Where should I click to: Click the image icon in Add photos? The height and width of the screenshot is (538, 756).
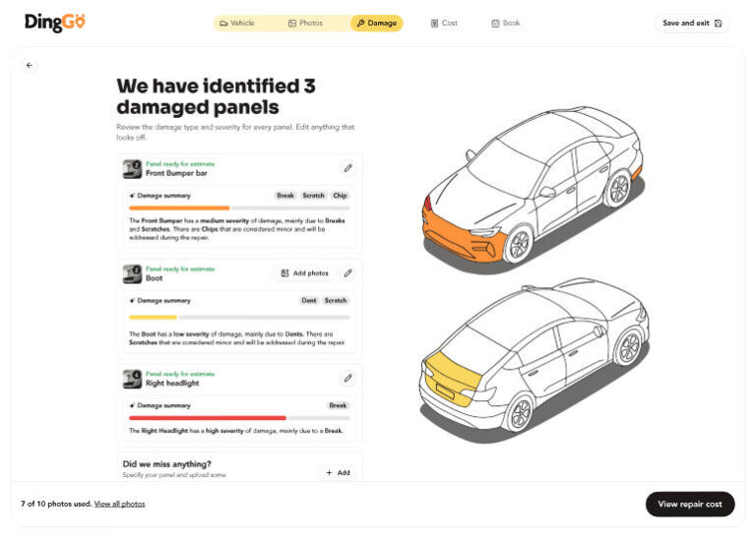click(284, 273)
